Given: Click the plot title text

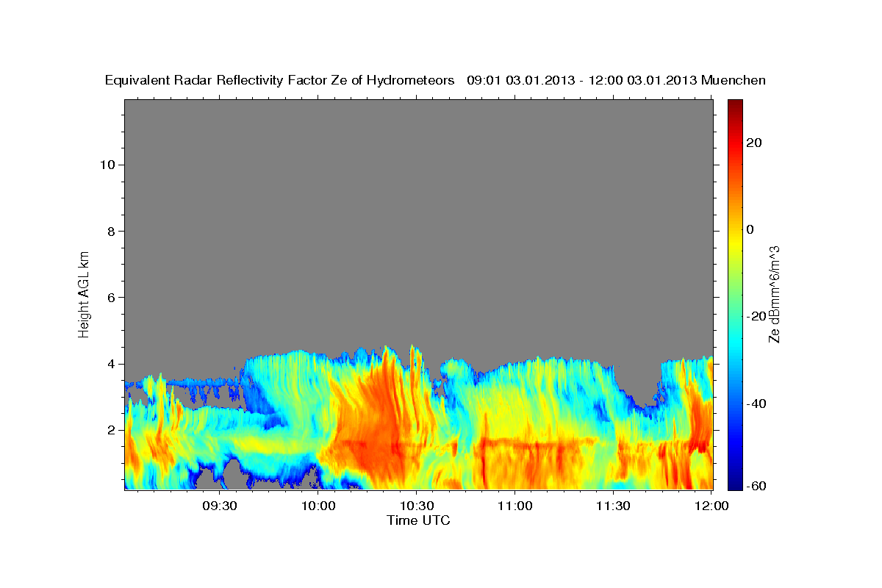Looking at the screenshot, I should pyautogui.click(x=436, y=81).
